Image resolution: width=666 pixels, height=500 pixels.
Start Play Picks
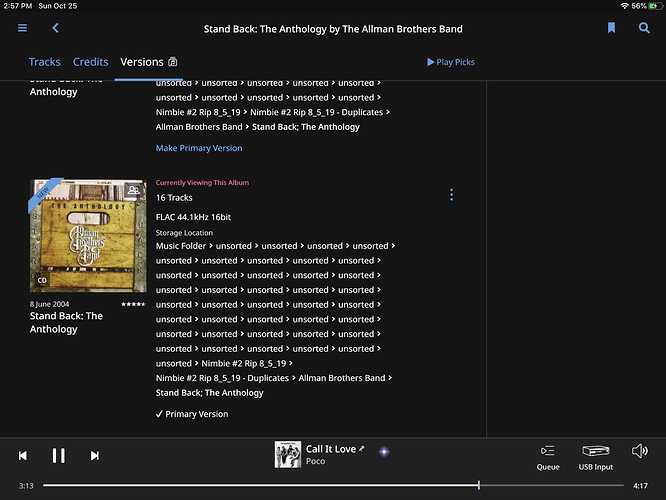pyautogui.click(x=451, y=62)
